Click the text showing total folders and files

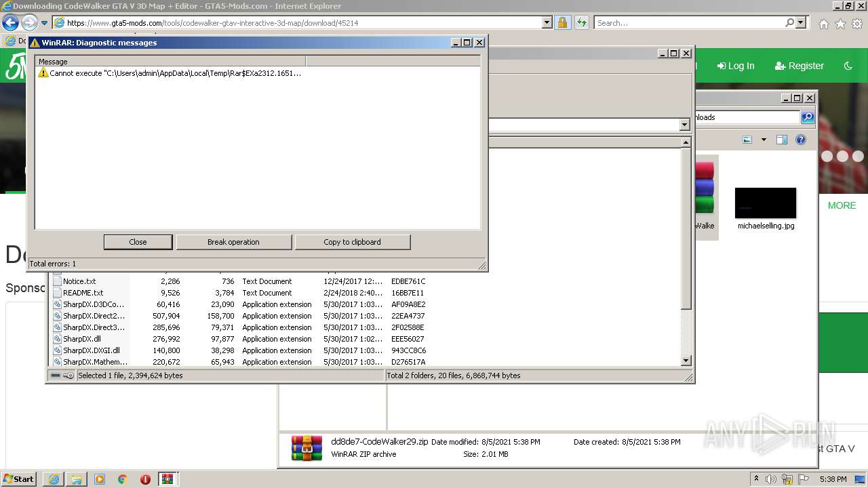(454, 375)
